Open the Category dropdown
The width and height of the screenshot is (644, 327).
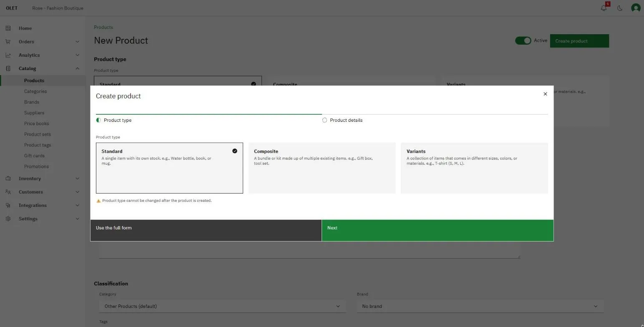tap(222, 306)
